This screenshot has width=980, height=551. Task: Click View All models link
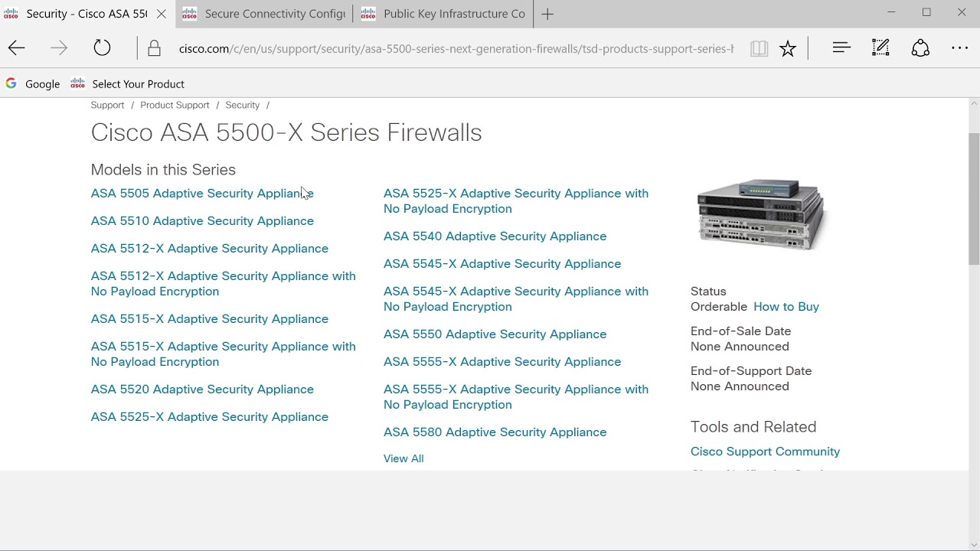coord(403,458)
